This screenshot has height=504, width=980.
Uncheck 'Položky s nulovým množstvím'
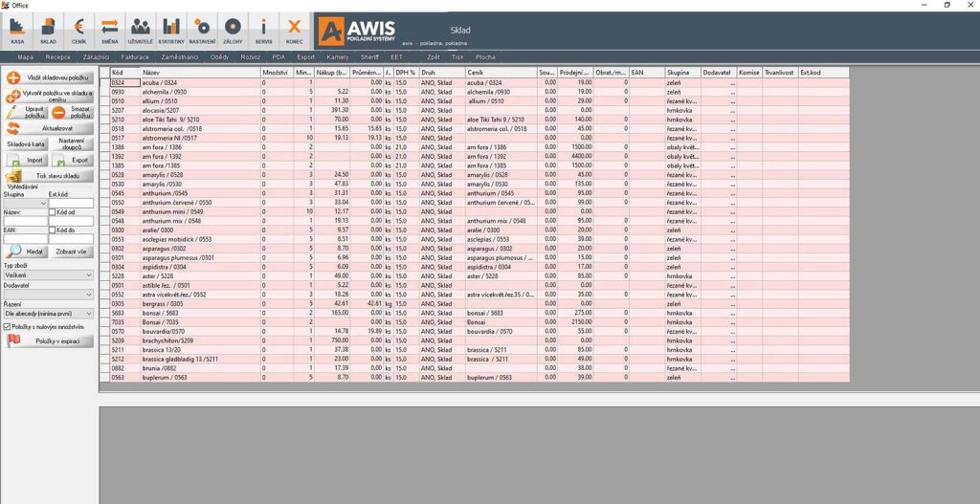pyautogui.click(x=8, y=326)
